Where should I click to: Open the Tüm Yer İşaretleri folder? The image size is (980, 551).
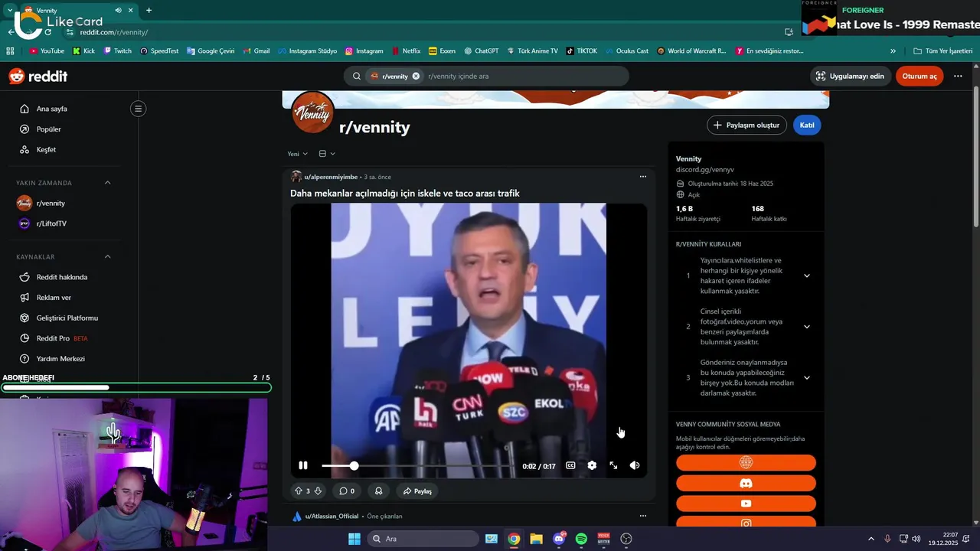tap(942, 51)
